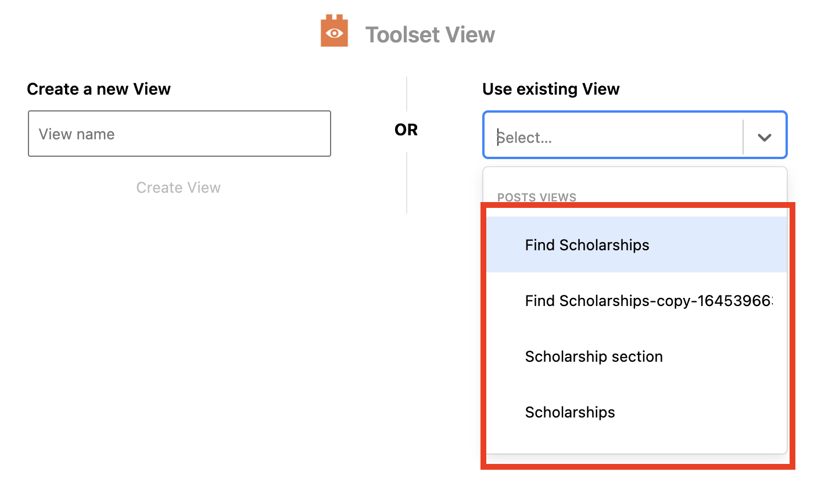Open the dropdown chevron in Use existing View
The image size is (832, 504).
coord(764,137)
